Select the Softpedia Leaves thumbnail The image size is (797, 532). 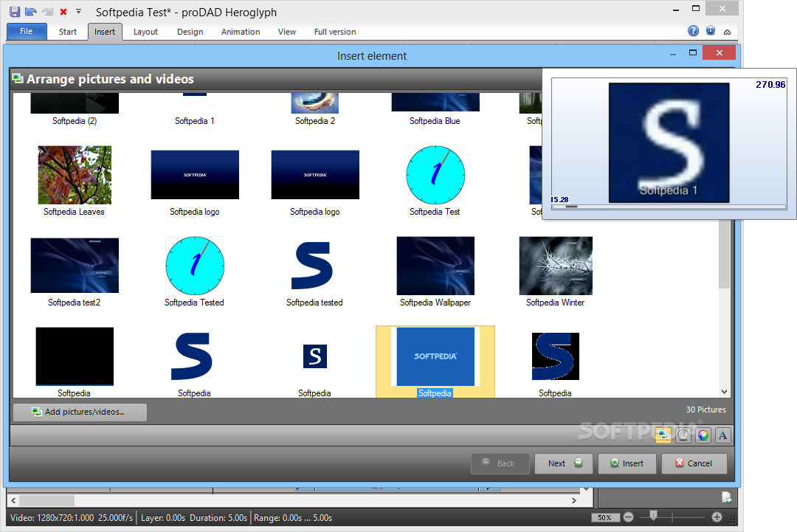pyautogui.click(x=75, y=175)
